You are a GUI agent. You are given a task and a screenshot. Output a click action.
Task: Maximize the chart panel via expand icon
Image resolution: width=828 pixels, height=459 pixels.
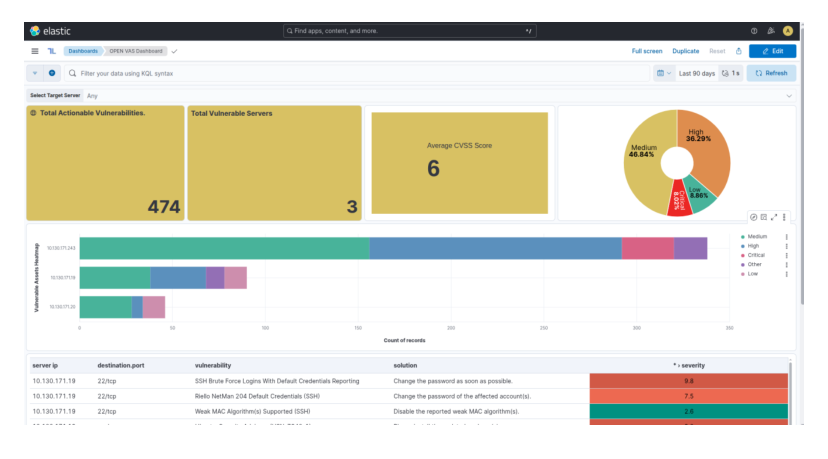click(x=774, y=217)
